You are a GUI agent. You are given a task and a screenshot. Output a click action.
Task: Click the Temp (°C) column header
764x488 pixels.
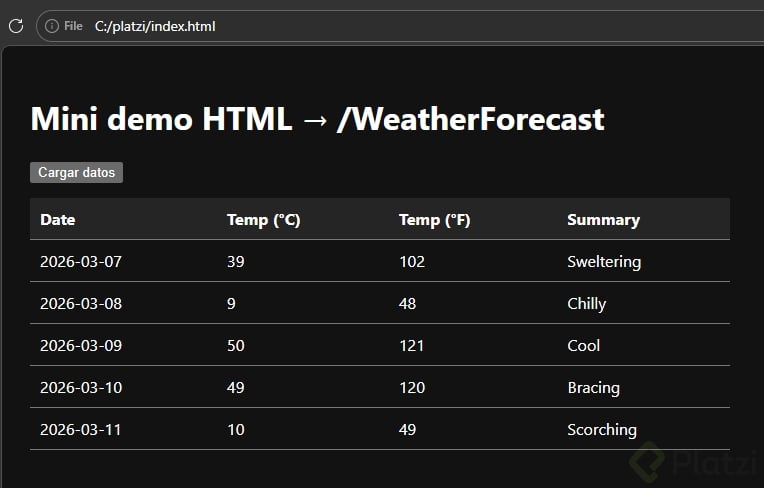pos(263,220)
